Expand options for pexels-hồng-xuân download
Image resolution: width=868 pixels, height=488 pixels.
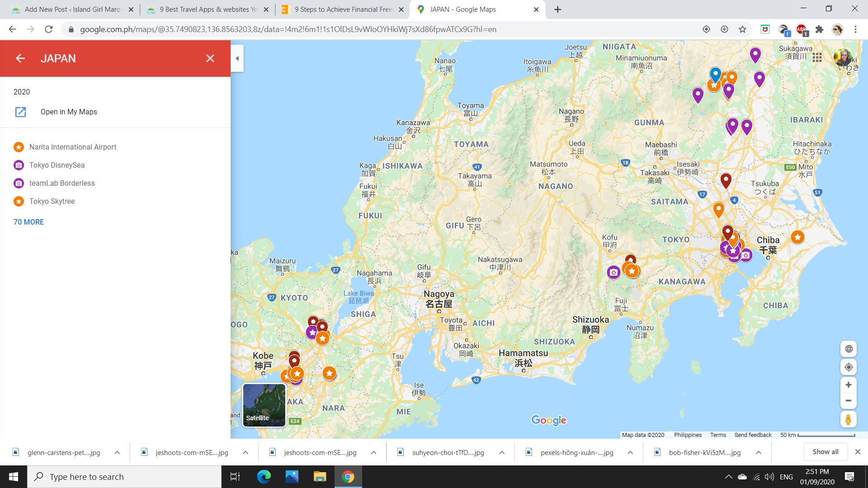point(630,452)
